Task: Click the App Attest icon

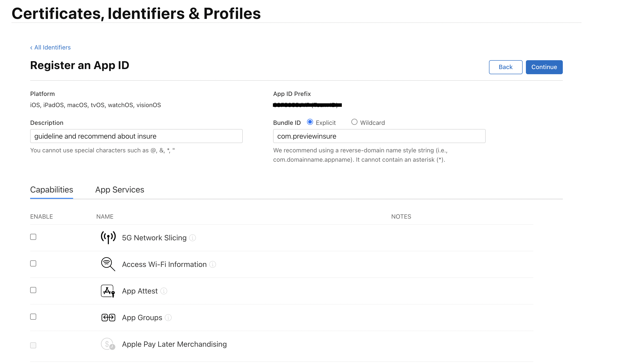Action: [x=108, y=291]
